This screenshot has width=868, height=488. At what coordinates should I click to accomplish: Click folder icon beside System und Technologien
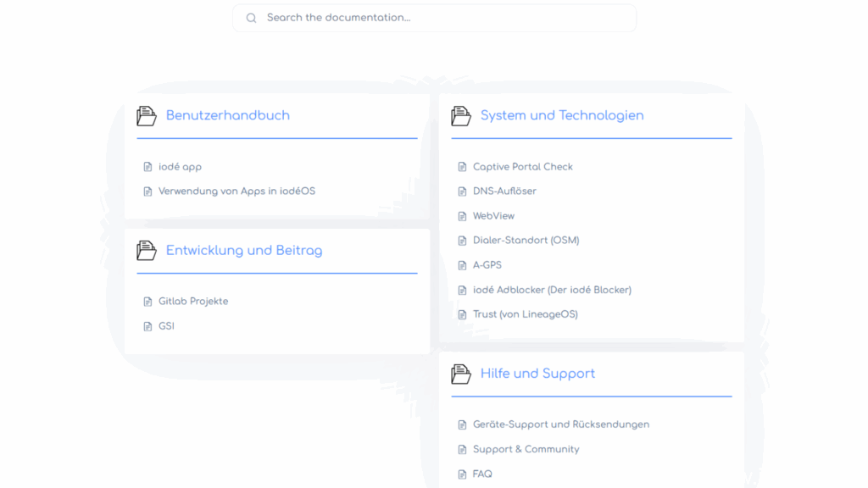coord(461,116)
